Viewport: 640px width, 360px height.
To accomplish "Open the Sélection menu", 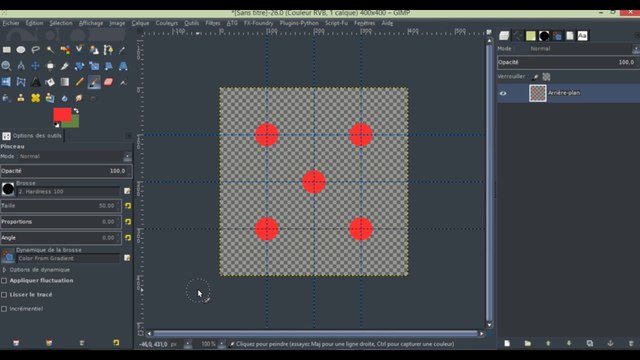I will [x=61, y=23].
